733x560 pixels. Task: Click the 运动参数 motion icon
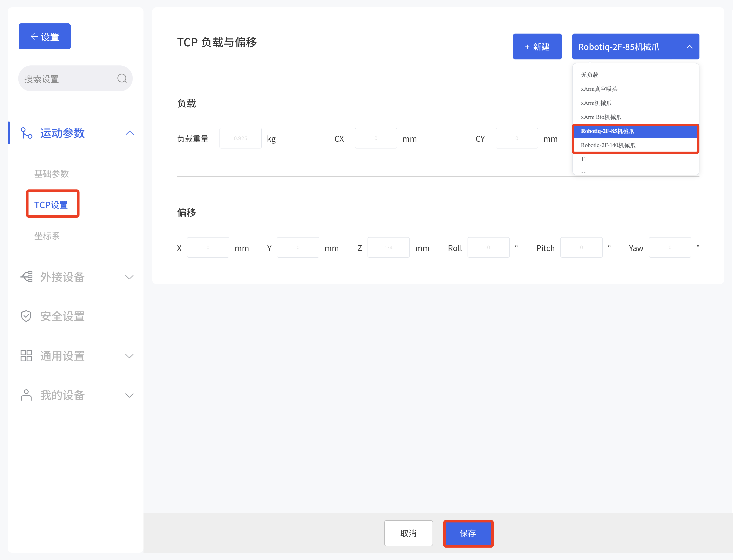click(26, 133)
